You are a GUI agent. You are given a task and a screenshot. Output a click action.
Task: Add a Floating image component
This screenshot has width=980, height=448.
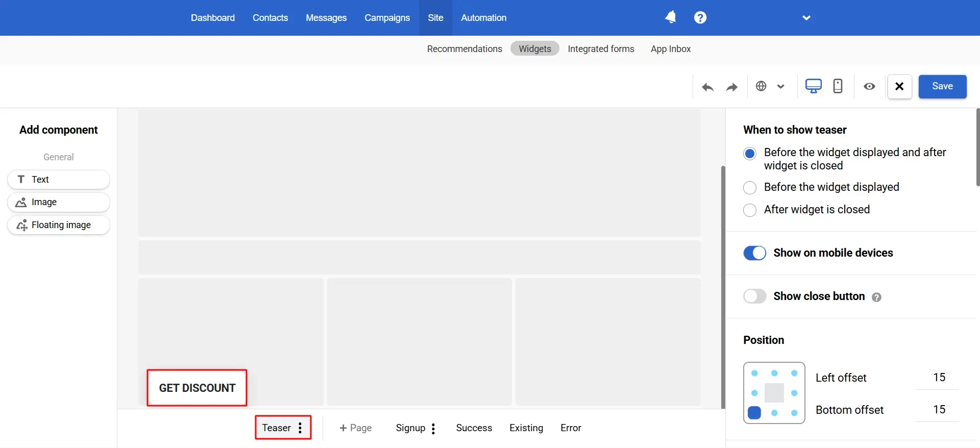[59, 225]
